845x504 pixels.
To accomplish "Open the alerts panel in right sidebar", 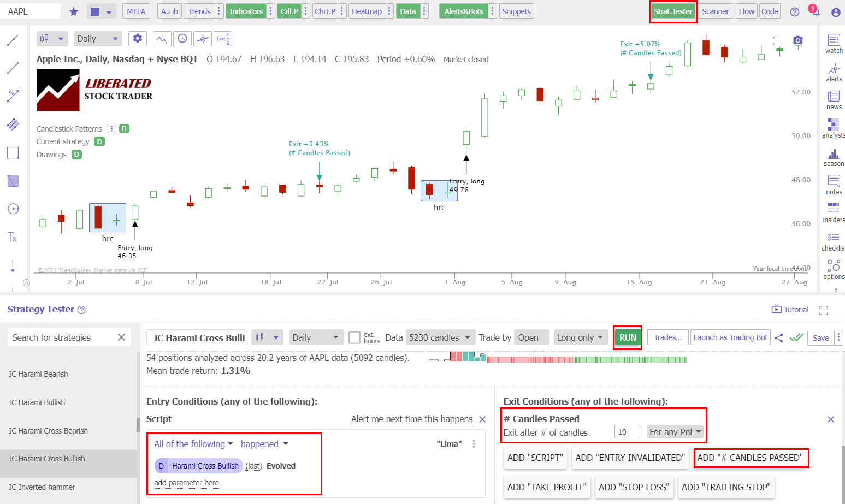I will (x=834, y=73).
